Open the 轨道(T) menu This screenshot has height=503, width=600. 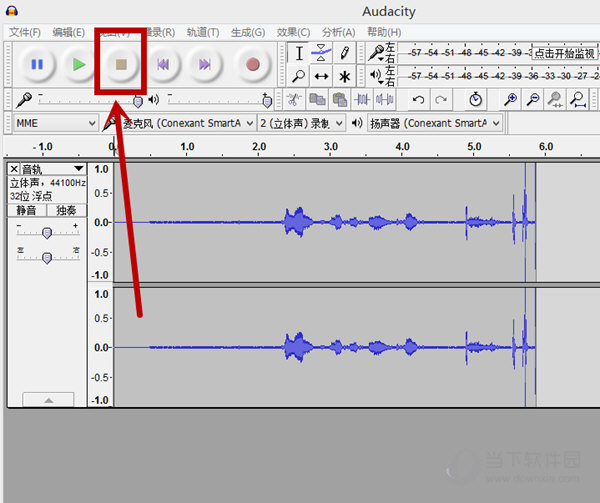coord(203,33)
